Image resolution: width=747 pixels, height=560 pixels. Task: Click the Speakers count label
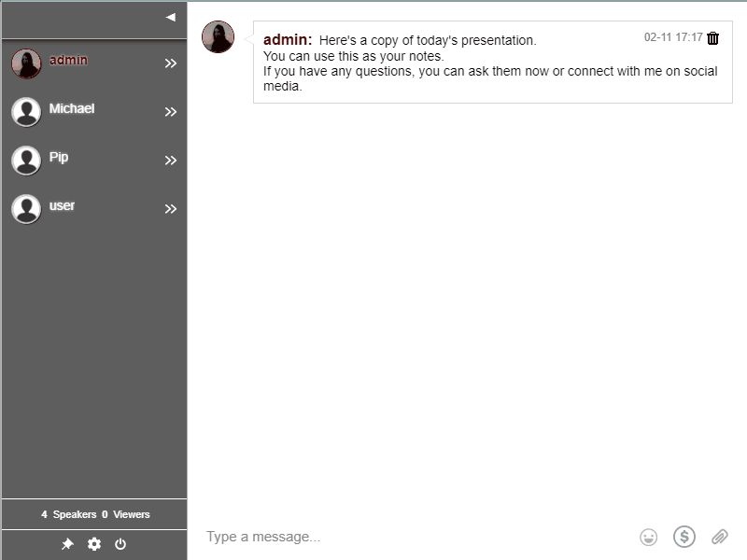click(x=69, y=514)
